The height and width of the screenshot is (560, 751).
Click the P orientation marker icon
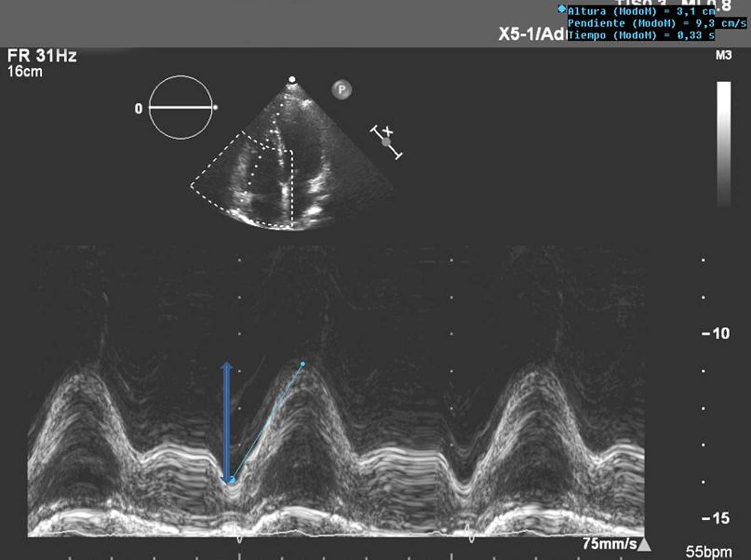coord(342,90)
